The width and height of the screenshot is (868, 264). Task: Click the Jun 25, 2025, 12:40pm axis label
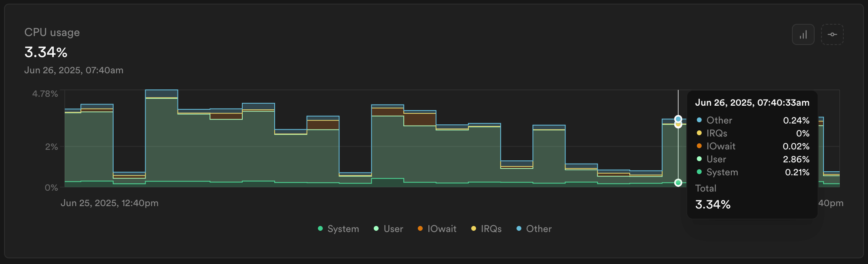(x=110, y=203)
